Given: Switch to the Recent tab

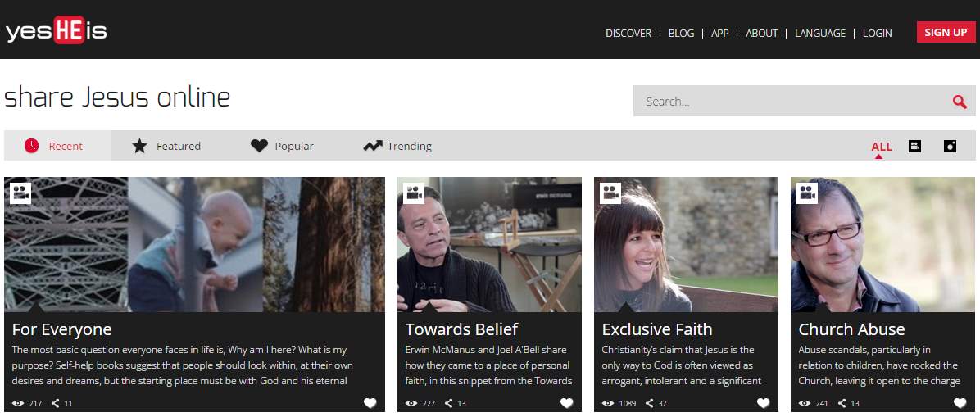Looking at the screenshot, I should pos(57,146).
